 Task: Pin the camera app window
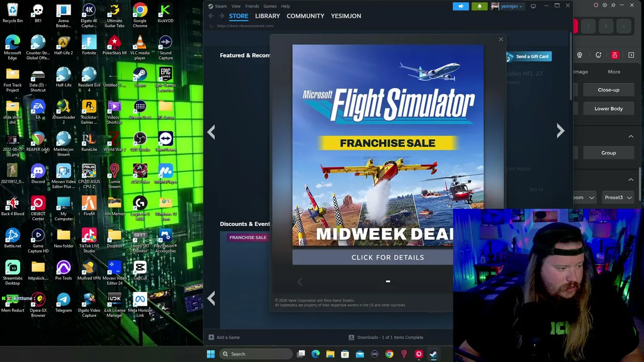613,6
